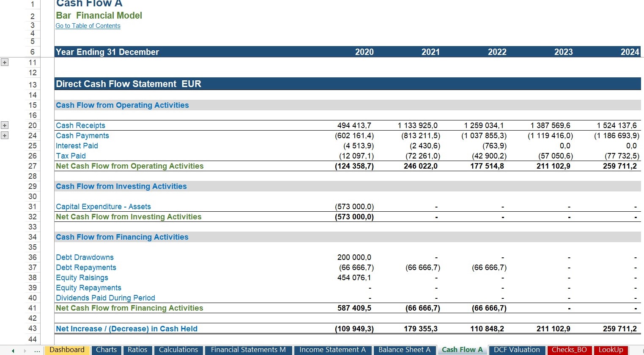The height and width of the screenshot is (355, 644).
Task: Select the 2022 Cash Payments value (1 037 855,3)
Action: tap(484, 136)
